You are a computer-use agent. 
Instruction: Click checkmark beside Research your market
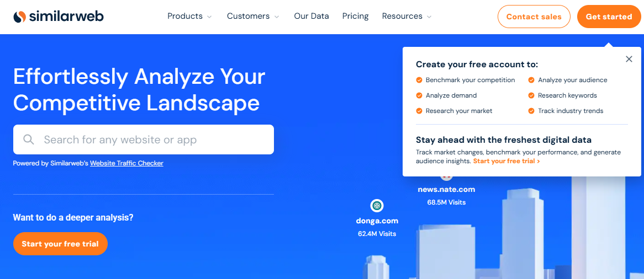(419, 111)
